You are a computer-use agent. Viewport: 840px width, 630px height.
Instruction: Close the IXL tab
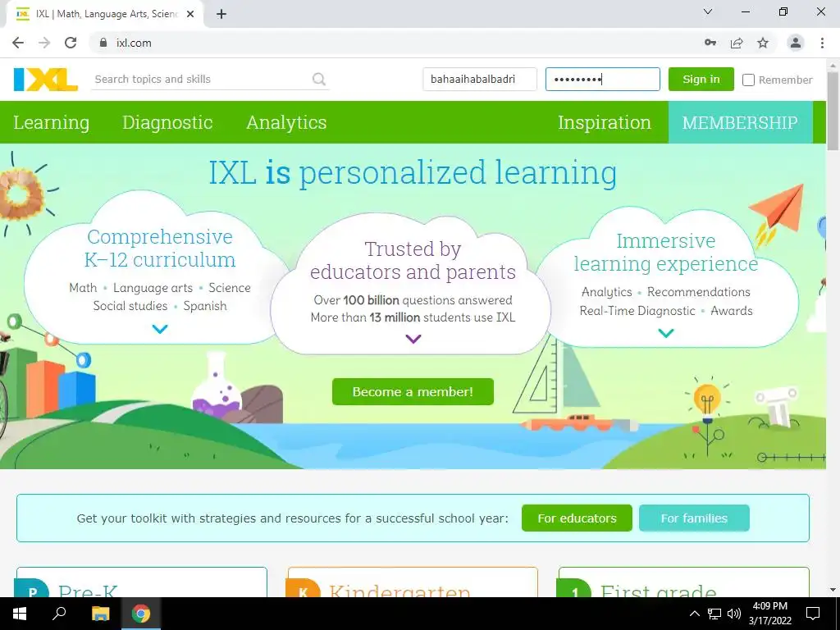pos(190,14)
